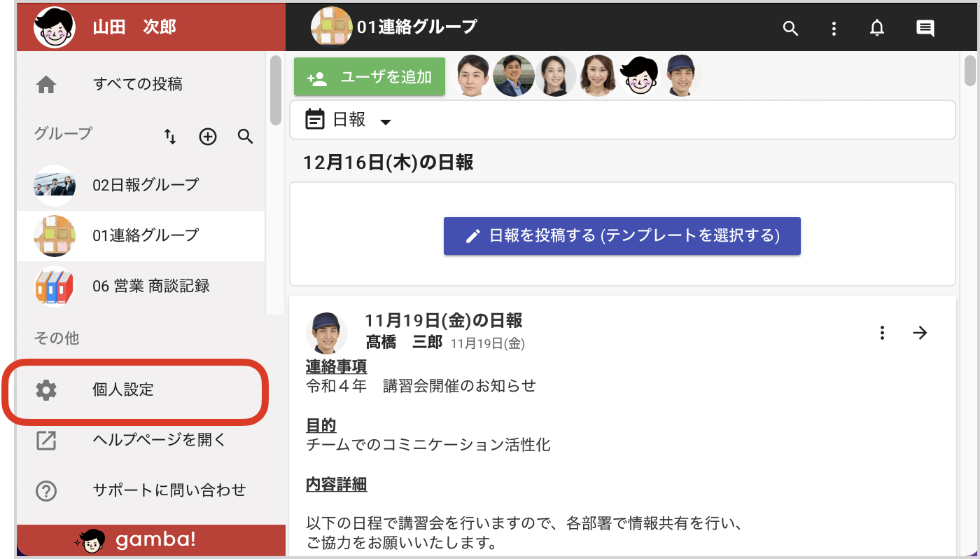980x559 pixels.
Task: Click the gamba! logo in footer
Action: click(136, 539)
